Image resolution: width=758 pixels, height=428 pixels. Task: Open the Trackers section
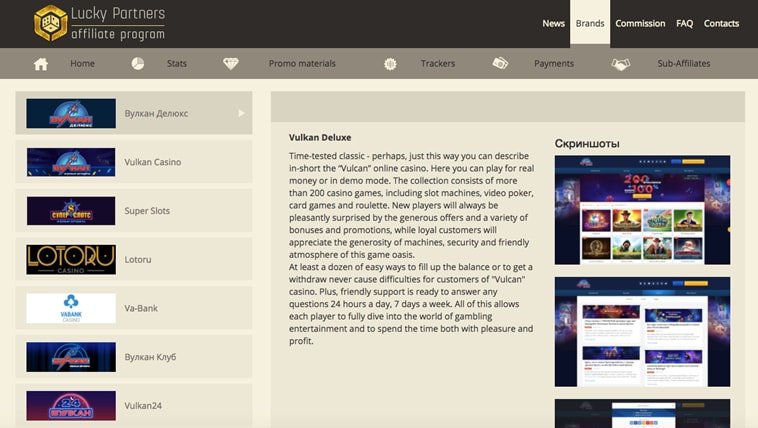437,63
